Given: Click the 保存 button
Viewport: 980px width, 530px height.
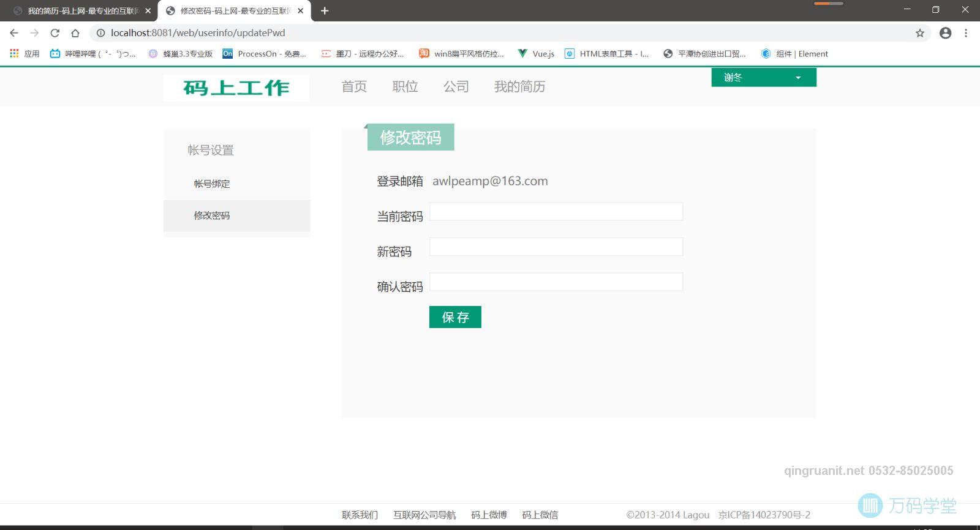Looking at the screenshot, I should click(x=455, y=317).
